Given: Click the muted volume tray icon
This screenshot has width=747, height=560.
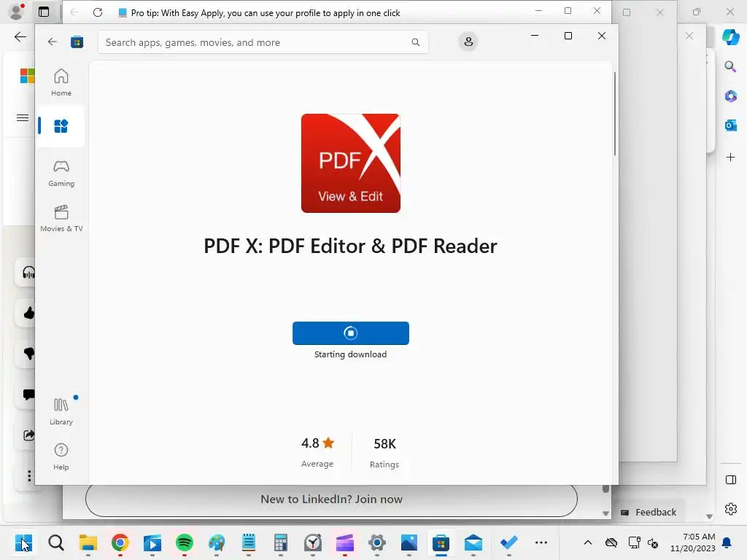Looking at the screenshot, I should pos(653,542).
